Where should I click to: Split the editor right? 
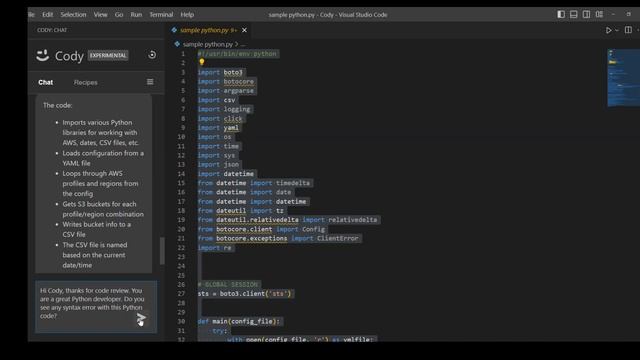(628, 30)
